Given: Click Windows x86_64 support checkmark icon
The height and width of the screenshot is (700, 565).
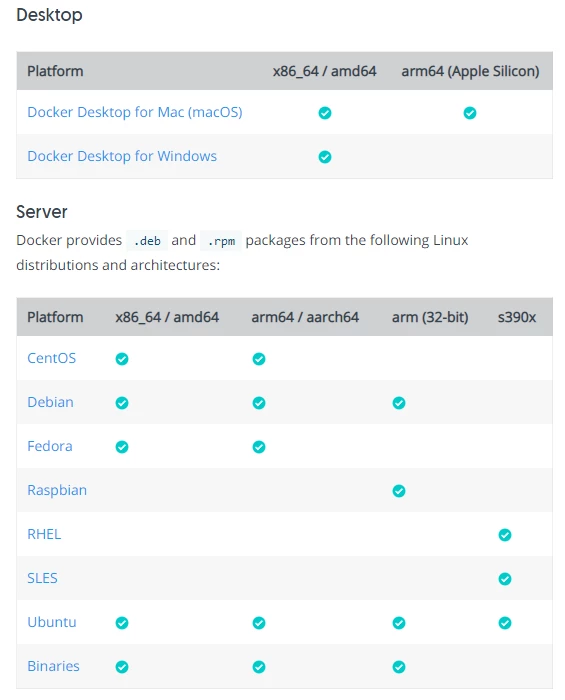Looking at the screenshot, I should coord(325,157).
